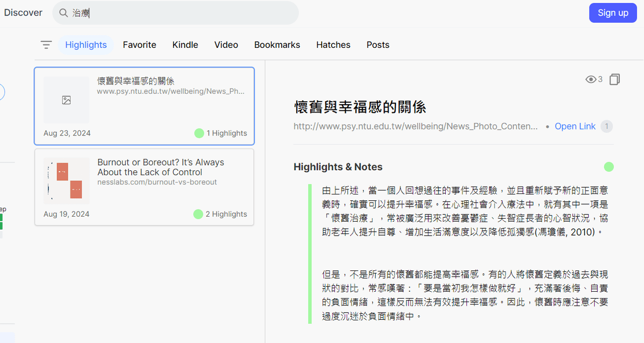Screen dimensions: 644x343
Task: Open the filter list icon
Action: 46,45
